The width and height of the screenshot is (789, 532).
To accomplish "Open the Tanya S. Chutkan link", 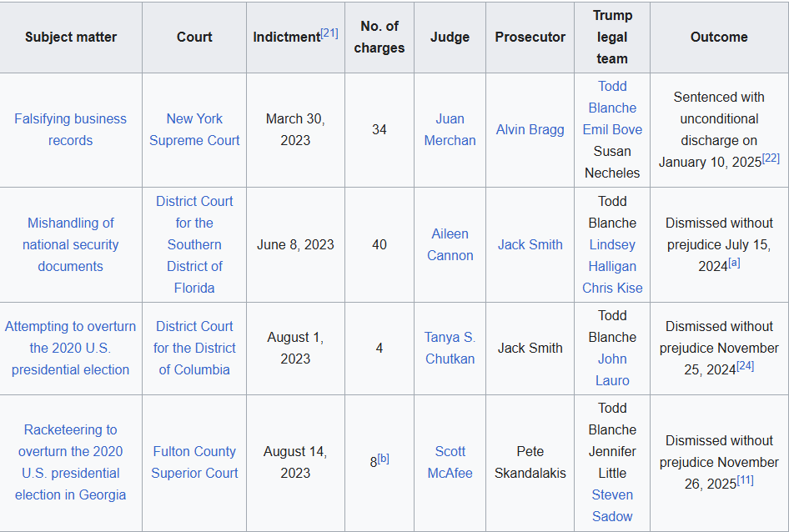I will [450, 348].
